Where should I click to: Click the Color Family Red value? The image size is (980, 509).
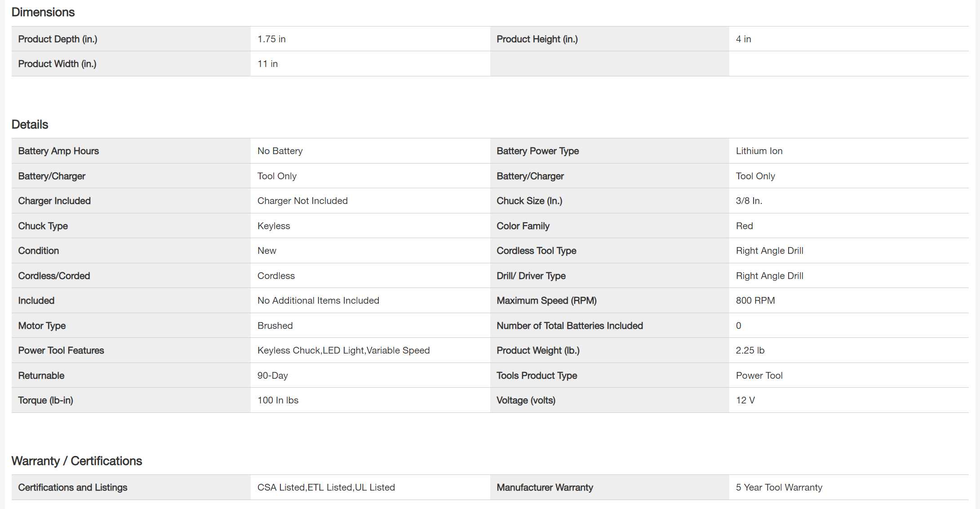point(744,226)
